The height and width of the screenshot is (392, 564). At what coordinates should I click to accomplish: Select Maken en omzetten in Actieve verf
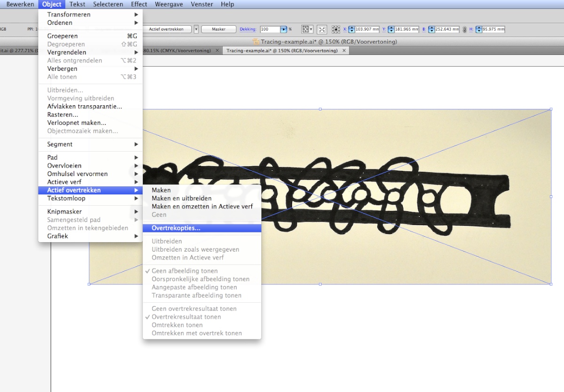tap(202, 207)
